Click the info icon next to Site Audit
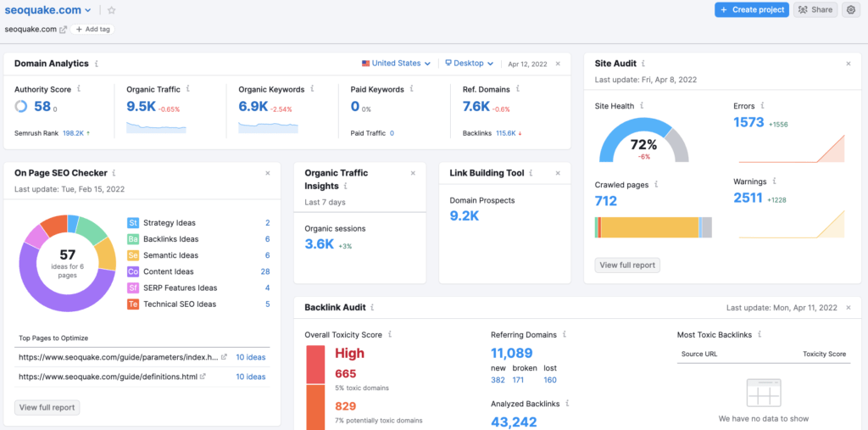This screenshot has width=868, height=430. pyautogui.click(x=642, y=64)
